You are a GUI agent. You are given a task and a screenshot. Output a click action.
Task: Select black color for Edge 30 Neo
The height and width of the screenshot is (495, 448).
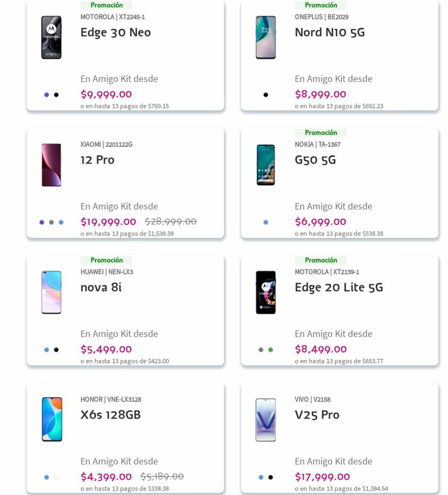[56, 95]
